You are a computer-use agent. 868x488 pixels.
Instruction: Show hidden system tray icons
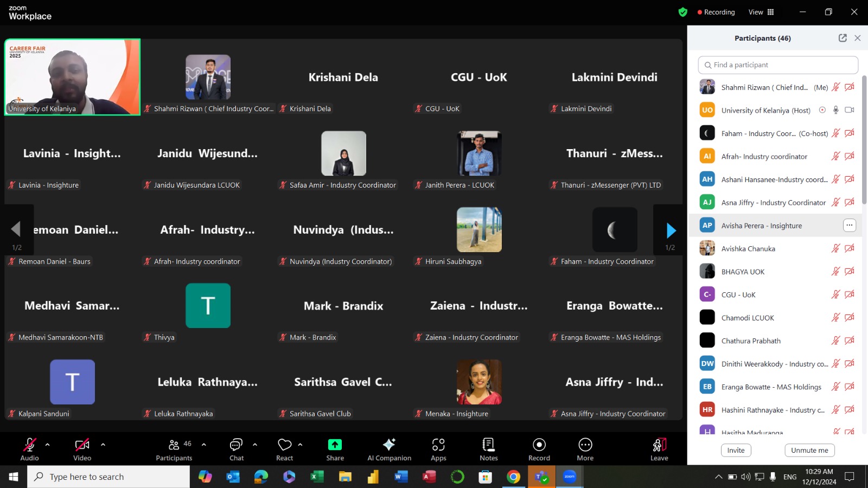(718, 477)
